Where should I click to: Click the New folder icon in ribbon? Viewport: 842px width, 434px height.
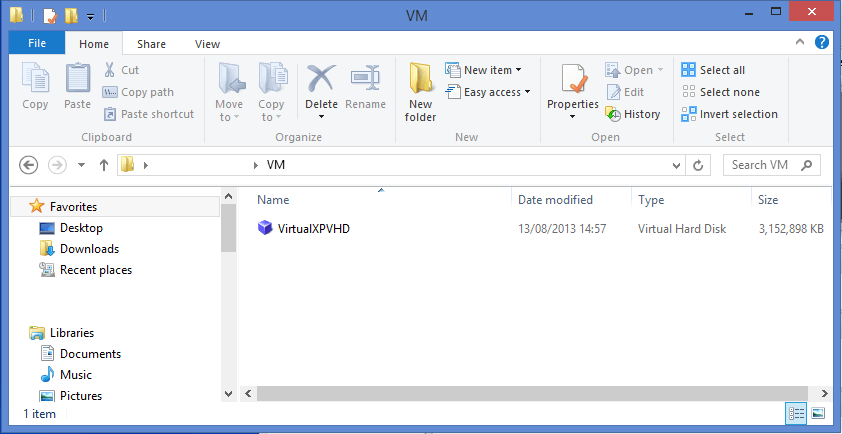click(x=420, y=91)
